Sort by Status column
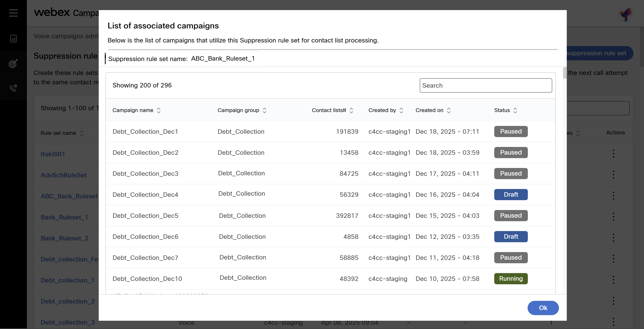644x329 pixels. pos(515,110)
